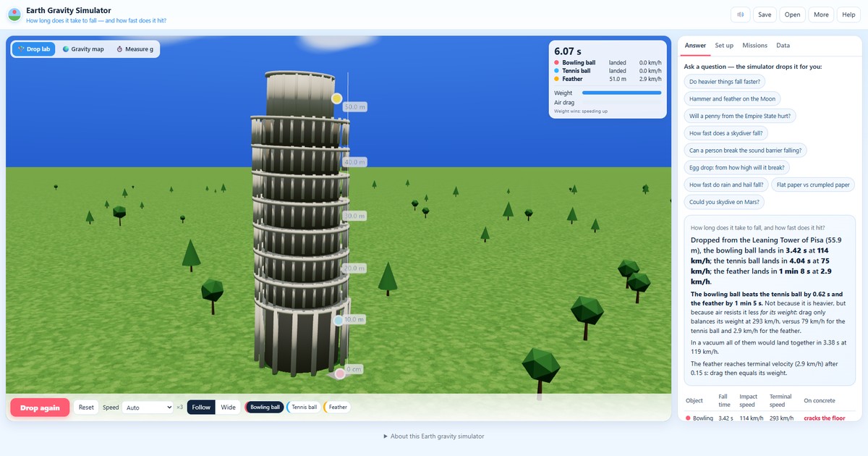Go to the Missions tab
868x456 pixels.
point(754,46)
